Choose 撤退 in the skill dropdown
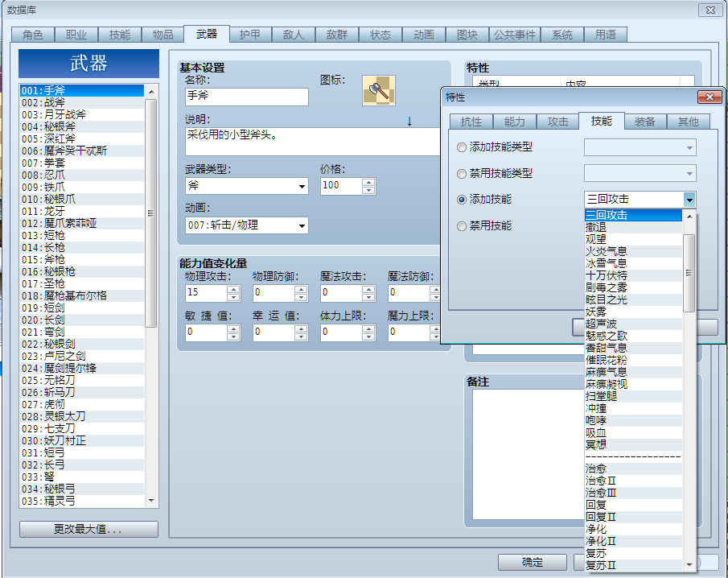Screen dimensions: 728x578 633,227
